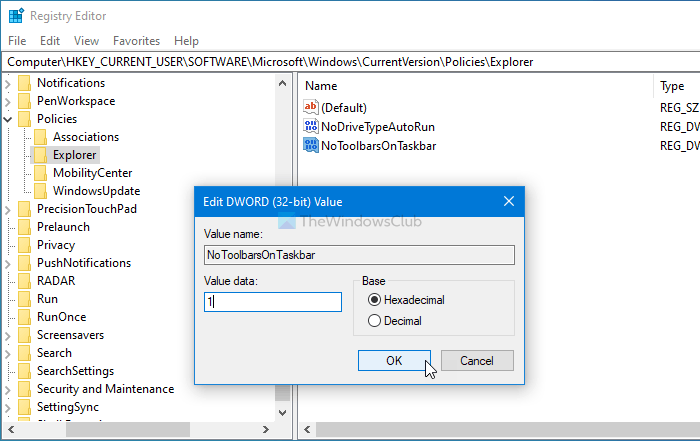Open the Edit menu
700x441 pixels.
click(50, 41)
